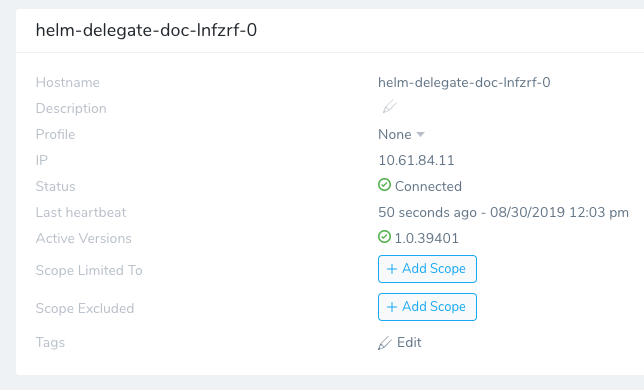Click the green Connected status checkmark
This screenshot has width=644, height=390.
coord(384,185)
